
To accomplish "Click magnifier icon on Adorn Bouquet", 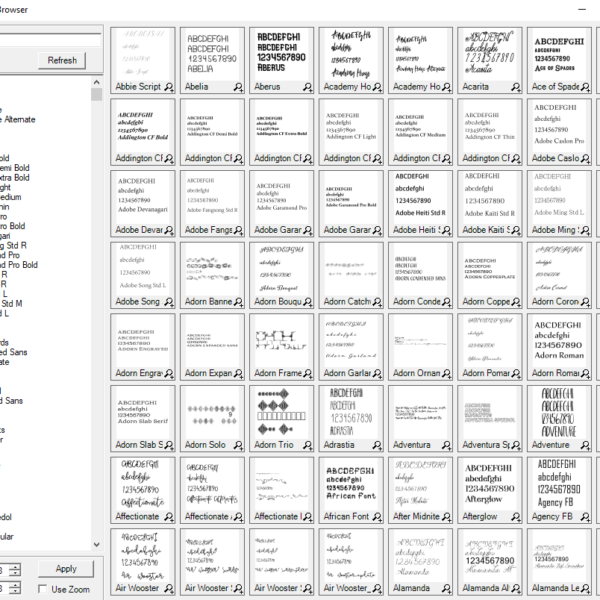I will (307, 302).
